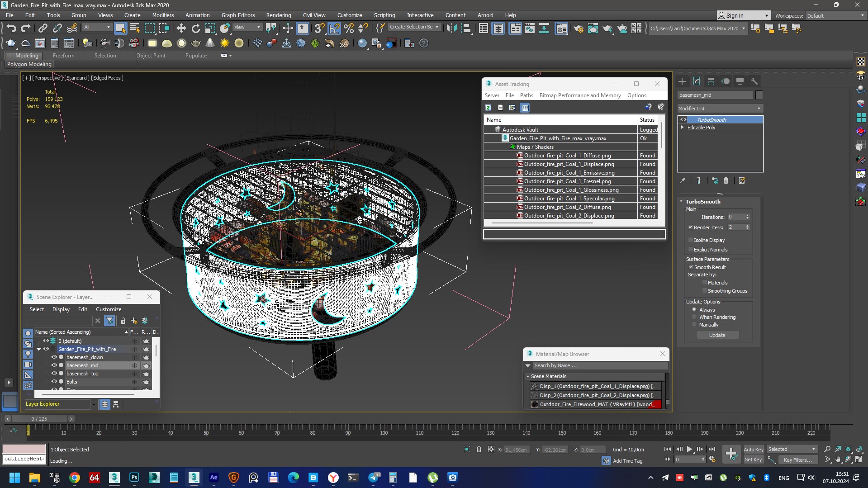Viewport: 868px width, 488px height.
Task: Click the Auto Key button
Action: tap(754, 449)
